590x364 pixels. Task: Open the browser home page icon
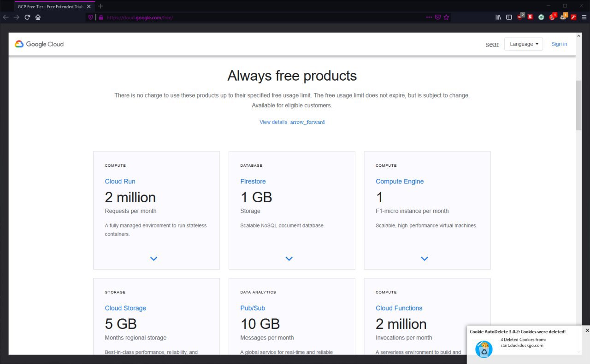[38, 17]
